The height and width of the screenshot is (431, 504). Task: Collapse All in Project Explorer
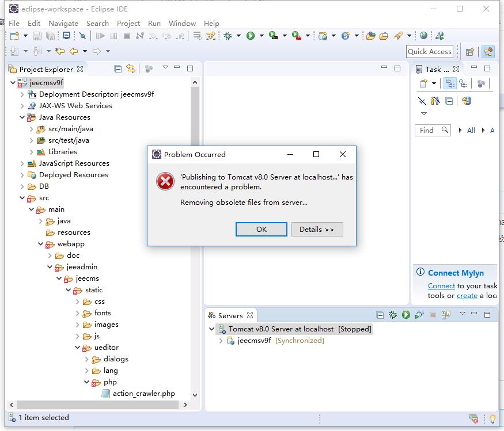point(118,68)
